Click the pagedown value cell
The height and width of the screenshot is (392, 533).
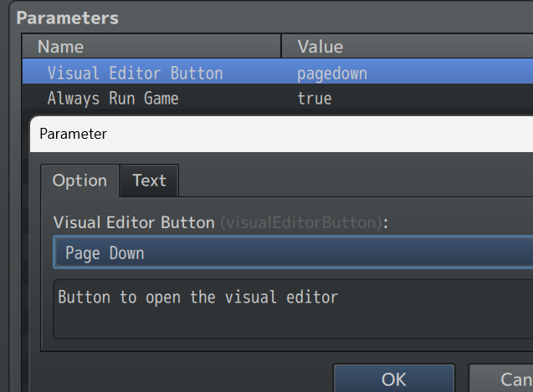click(332, 73)
